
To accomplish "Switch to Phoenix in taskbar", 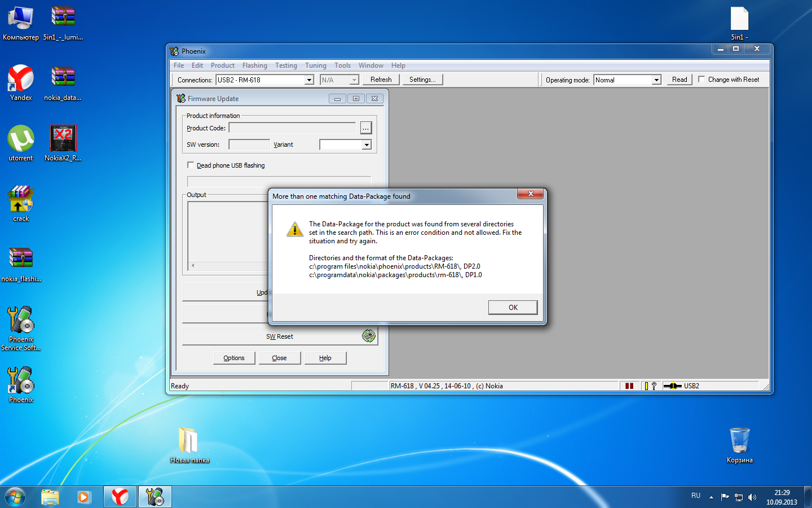I will click(x=155, y=497).
